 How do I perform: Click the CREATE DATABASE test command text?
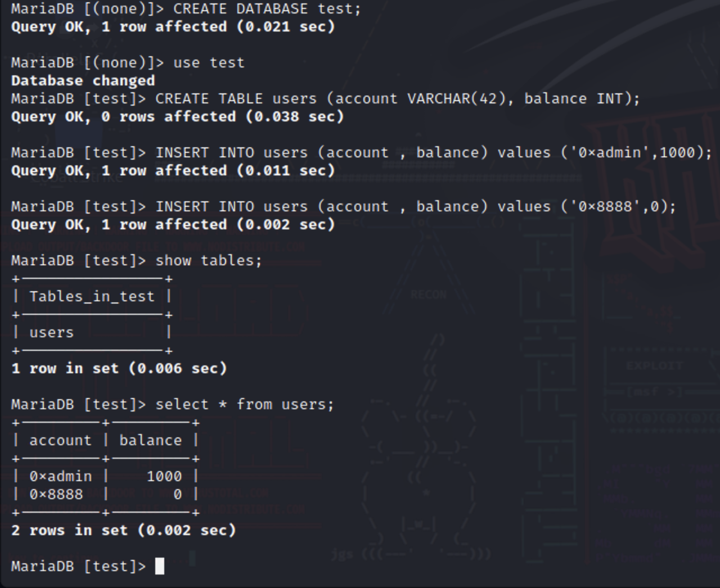click(267, 9)
